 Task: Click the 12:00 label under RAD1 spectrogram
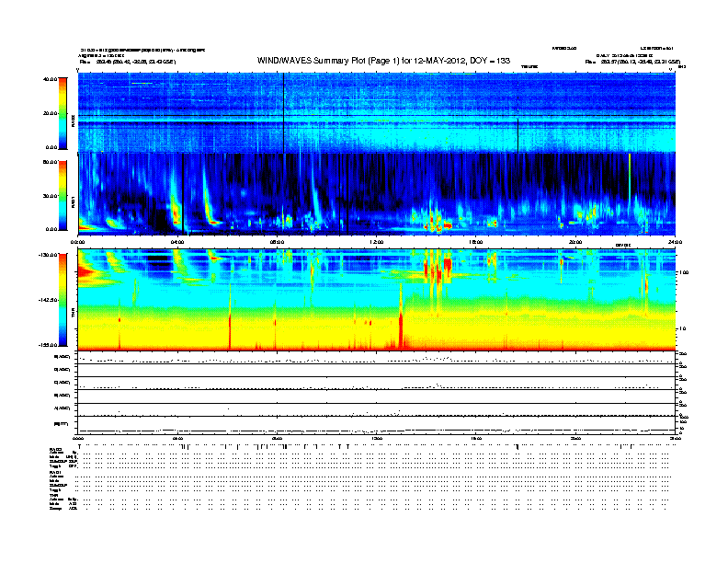377,242
